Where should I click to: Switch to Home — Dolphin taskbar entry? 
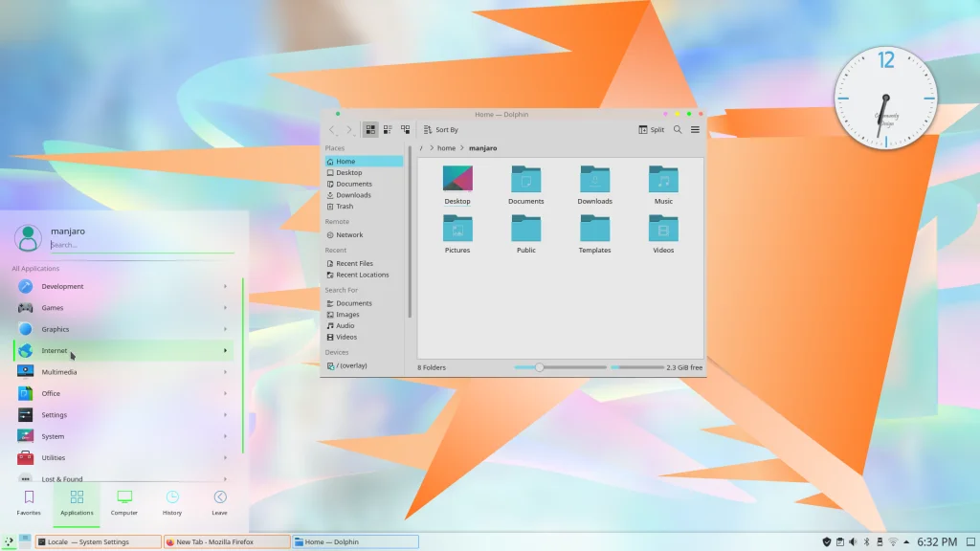pyautogui.click(x=356, y=541)
